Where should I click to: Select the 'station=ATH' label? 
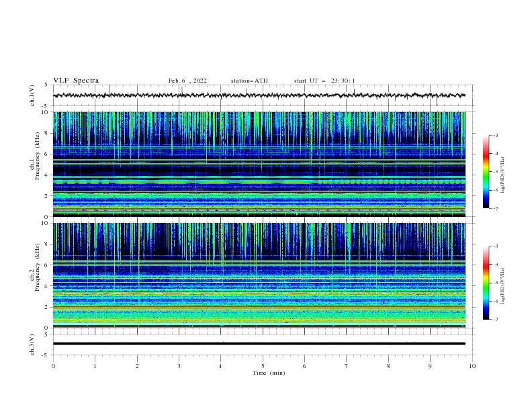coord(249,81)
